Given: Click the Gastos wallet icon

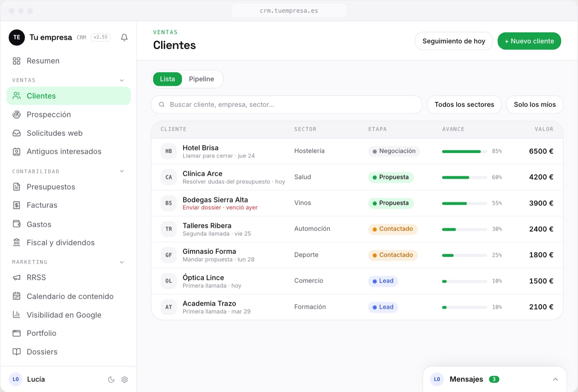Looking at the screenshot, I should coord(17,224).
